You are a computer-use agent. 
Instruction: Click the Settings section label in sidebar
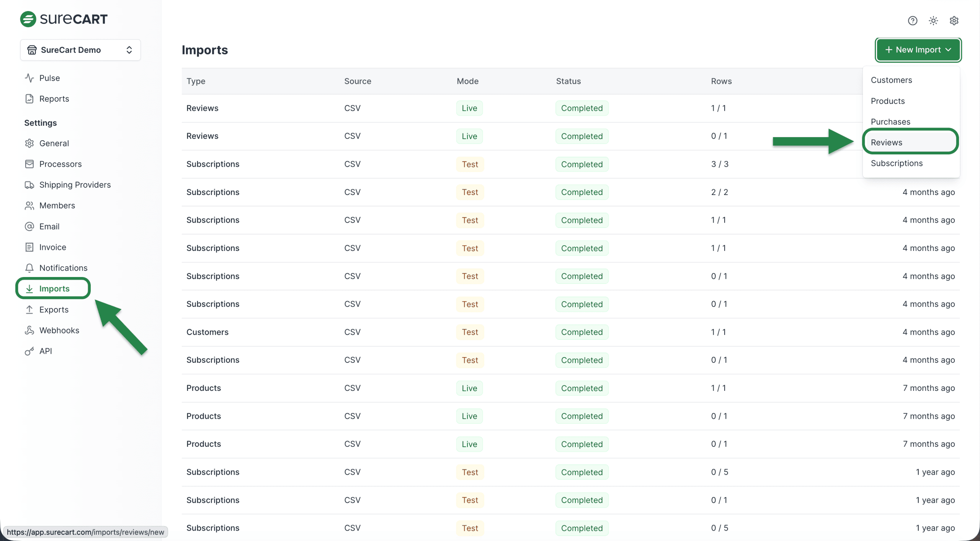[x=41, y=123]
